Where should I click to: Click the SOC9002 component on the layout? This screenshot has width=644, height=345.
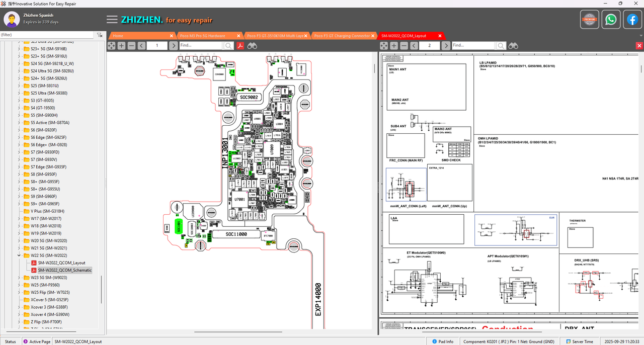pyautogui.click(x=249, y=97)
